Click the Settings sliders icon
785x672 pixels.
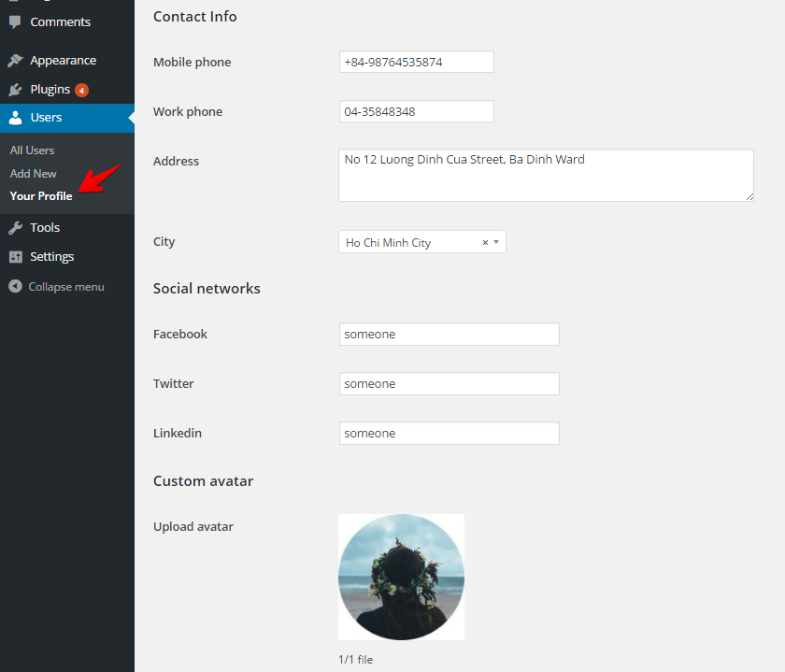16,257
